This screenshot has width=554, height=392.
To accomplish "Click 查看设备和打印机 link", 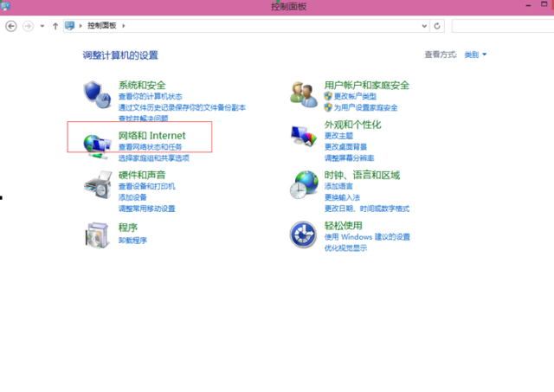I will tap(146, 186).
